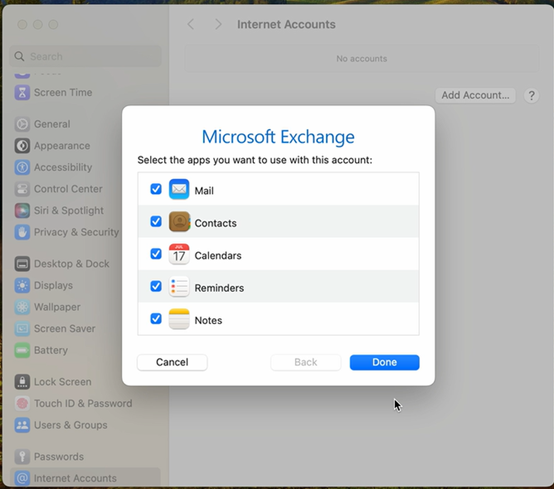Click the sidebar Search field
The image size is (554, 489).
[x=85, y=57]
